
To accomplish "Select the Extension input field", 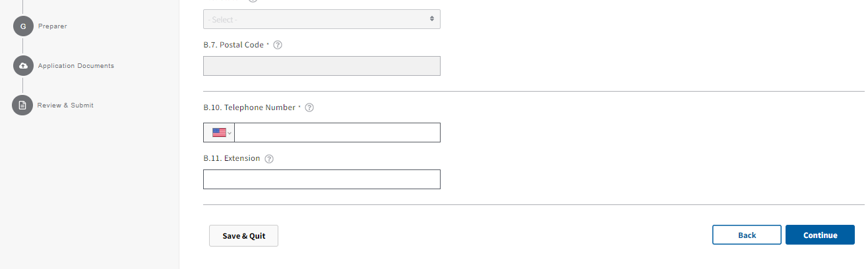I will [x=321, y=179].
